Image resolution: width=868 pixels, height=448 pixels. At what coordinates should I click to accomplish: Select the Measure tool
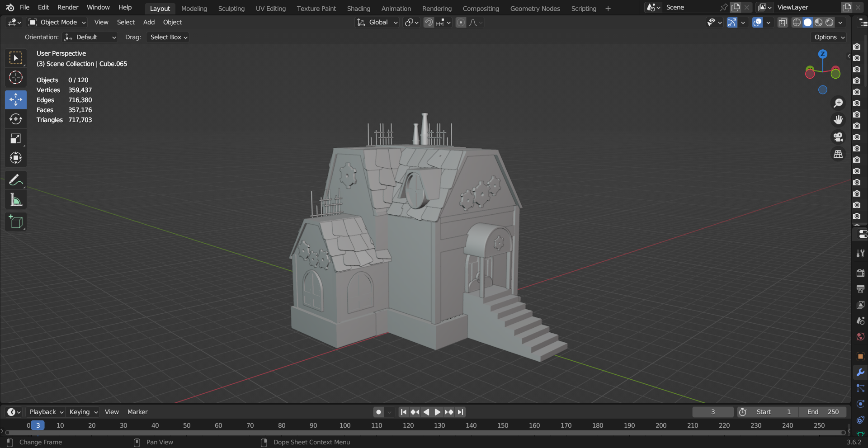15,199
